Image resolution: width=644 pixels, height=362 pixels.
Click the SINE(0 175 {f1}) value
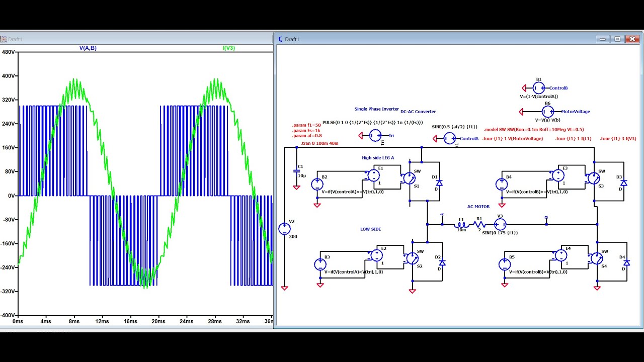click(x=500, y=233)
